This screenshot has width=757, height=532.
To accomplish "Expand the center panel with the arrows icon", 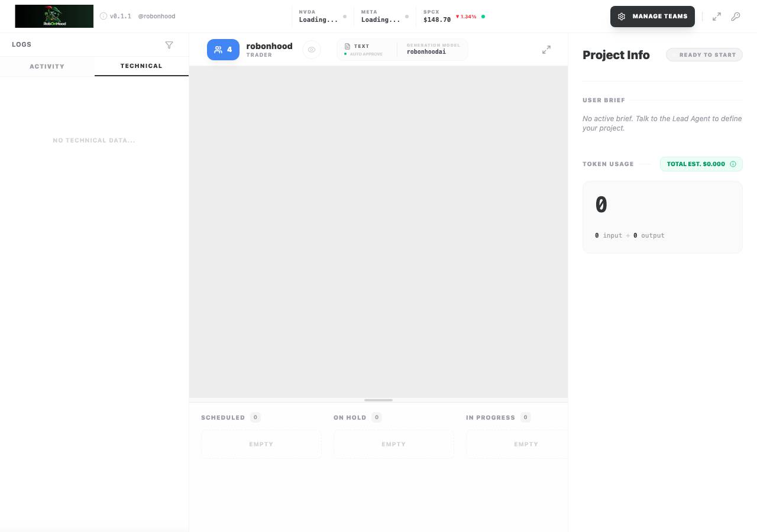I will [x=546, y=50].
